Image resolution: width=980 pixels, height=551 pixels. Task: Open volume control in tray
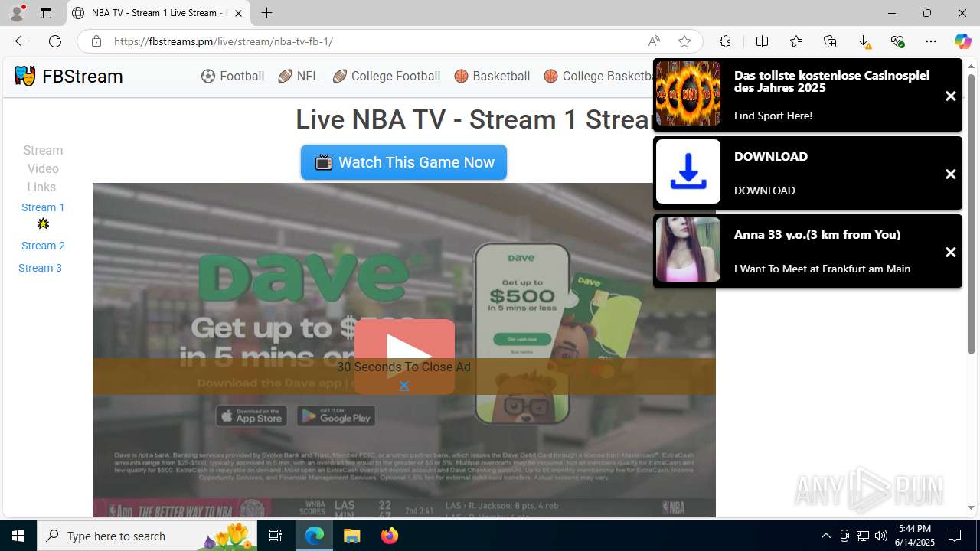coord(881,536)
